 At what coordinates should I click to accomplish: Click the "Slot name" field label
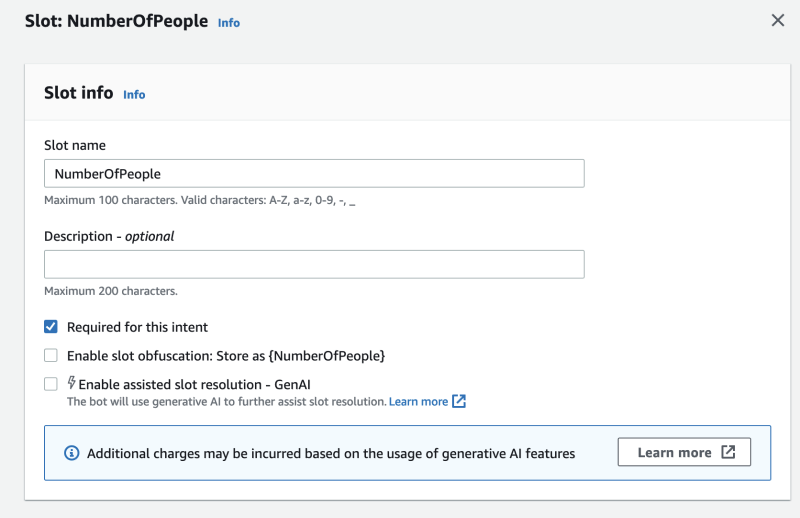pos(75,145)
